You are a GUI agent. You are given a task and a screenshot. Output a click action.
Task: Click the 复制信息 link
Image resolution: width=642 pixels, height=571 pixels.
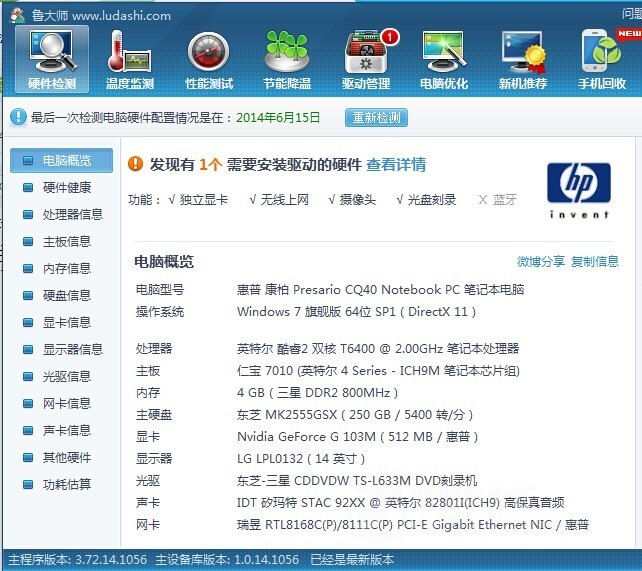(595, 261)
